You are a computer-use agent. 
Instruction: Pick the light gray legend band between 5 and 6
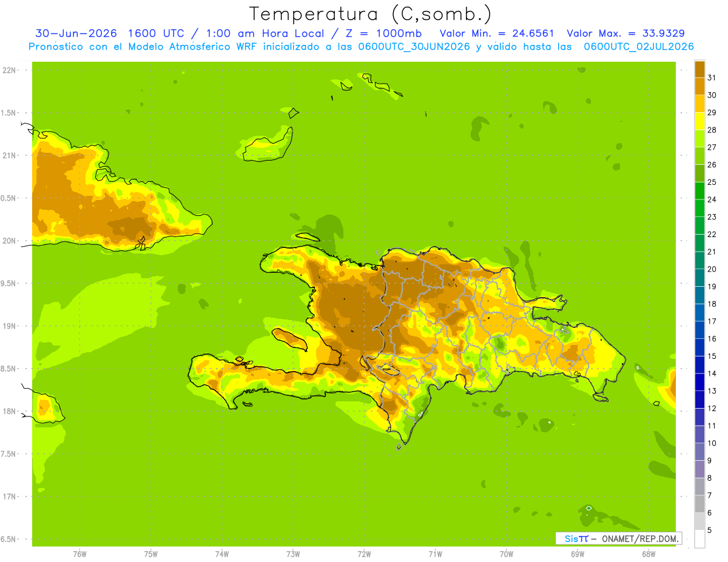tap(699, 521)
